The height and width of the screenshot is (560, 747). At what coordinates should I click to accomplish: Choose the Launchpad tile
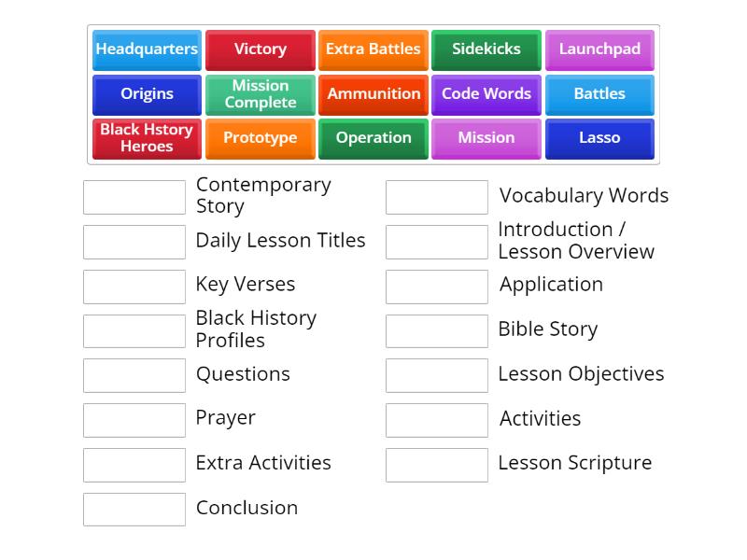click(x=599, y=49)
